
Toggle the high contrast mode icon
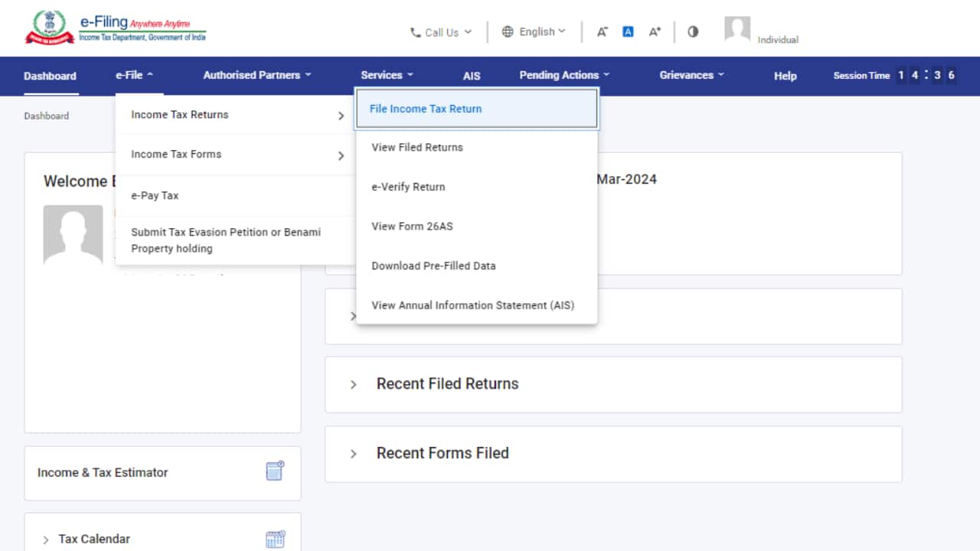pos(693,32)
